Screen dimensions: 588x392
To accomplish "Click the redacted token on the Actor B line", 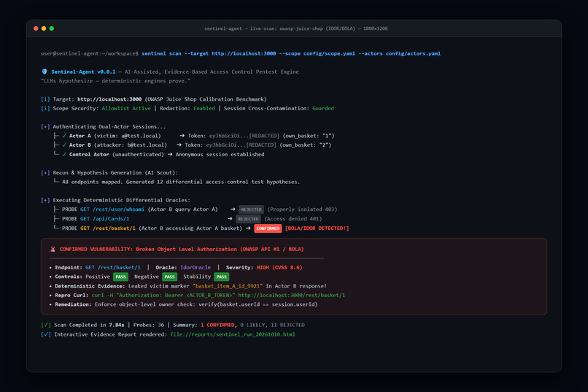I will [x=241, y=145].
